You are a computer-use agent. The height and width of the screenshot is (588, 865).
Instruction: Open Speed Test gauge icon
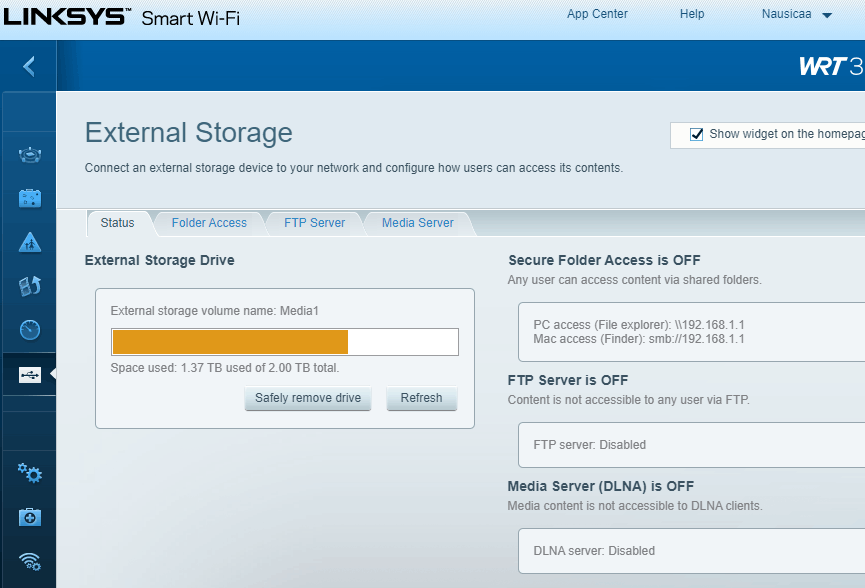[30, 330]
